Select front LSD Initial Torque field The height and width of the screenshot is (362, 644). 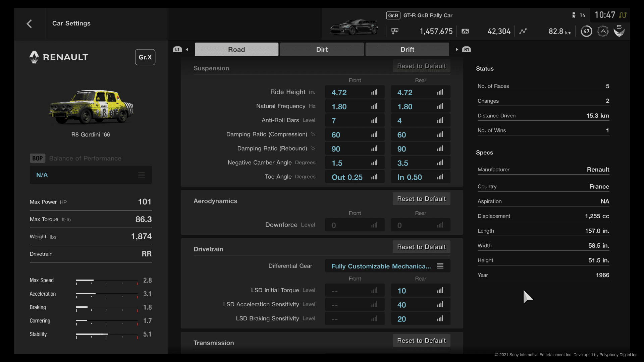pyautogui.click(x=355, y=291)
